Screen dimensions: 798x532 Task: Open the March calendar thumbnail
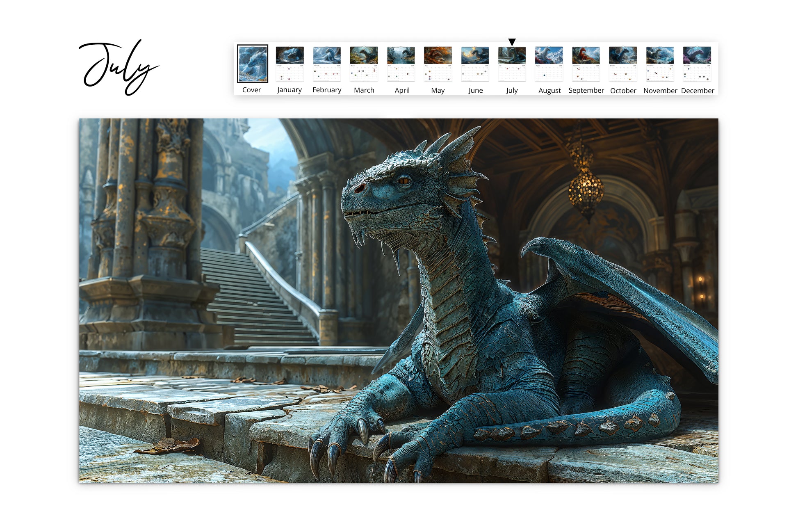(x=364, y=64)
